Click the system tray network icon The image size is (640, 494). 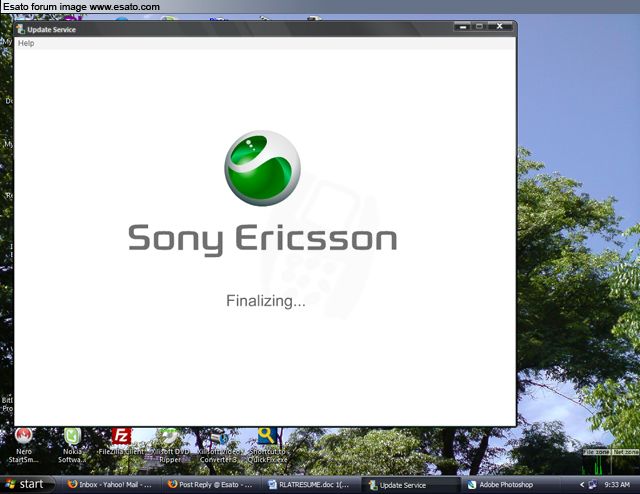coord(593,485)
